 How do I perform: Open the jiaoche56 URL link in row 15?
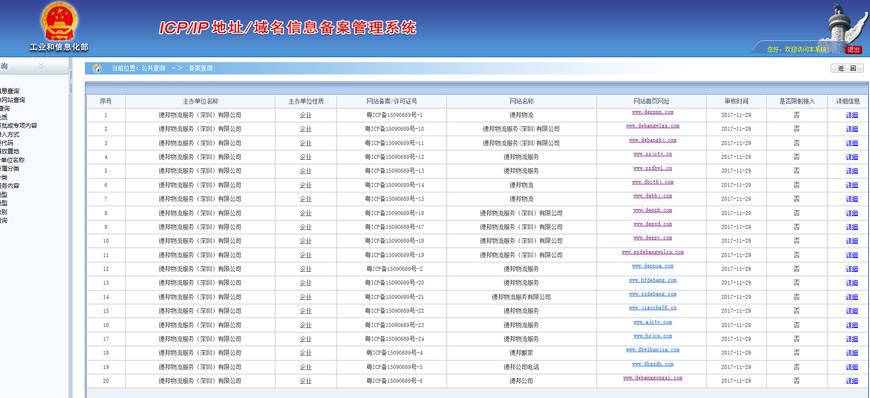652,308
